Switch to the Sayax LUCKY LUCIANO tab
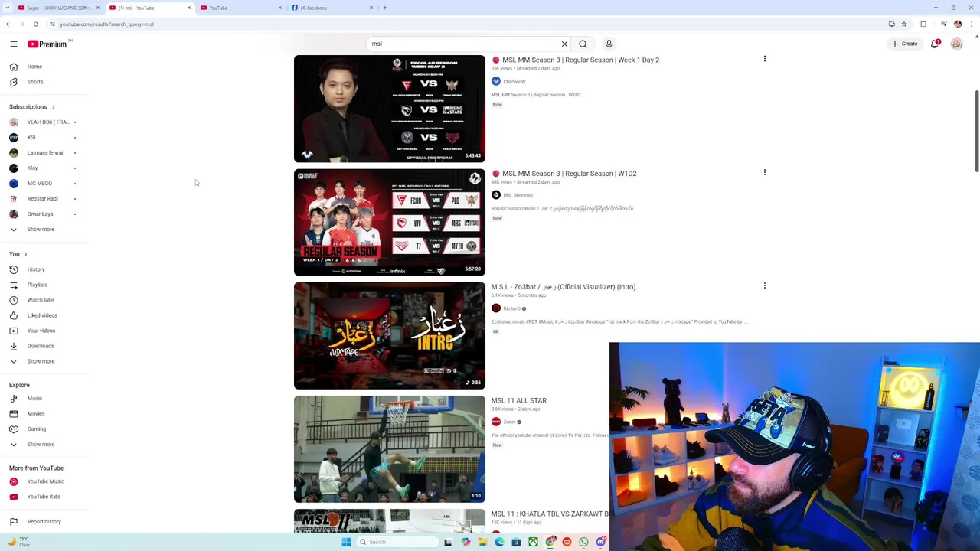This screenshot has height=551, width=980. 58,8
